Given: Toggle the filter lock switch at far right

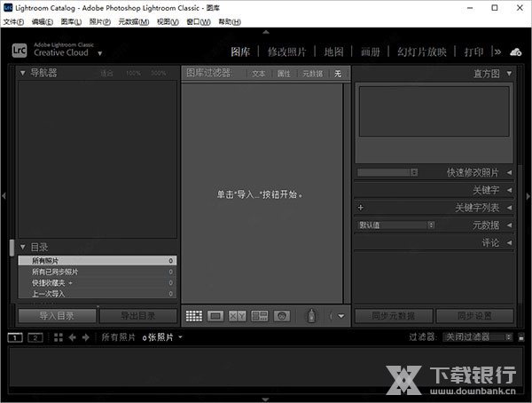Looking at the screenshot, I should tap(521, 337).
